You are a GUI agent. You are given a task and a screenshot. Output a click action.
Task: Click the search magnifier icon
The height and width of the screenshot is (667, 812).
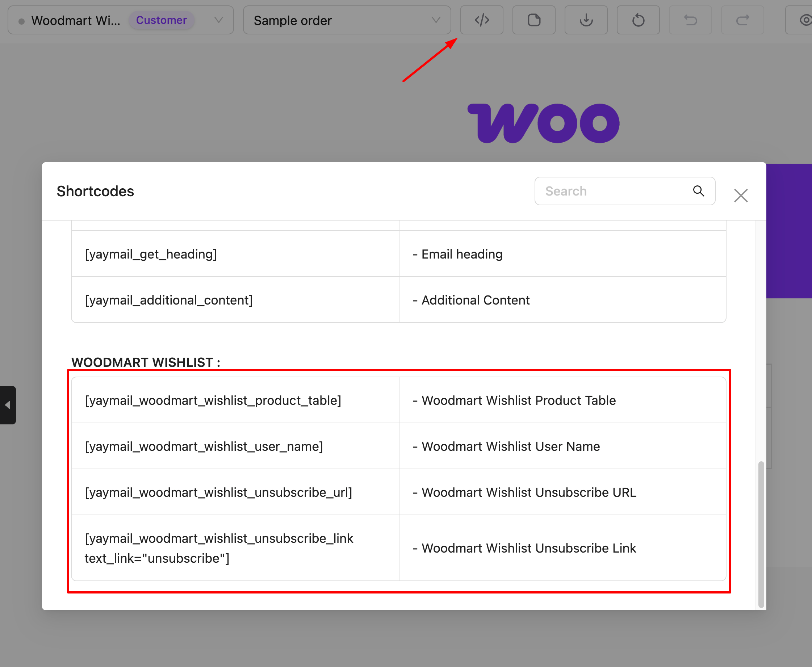point(698,191)
